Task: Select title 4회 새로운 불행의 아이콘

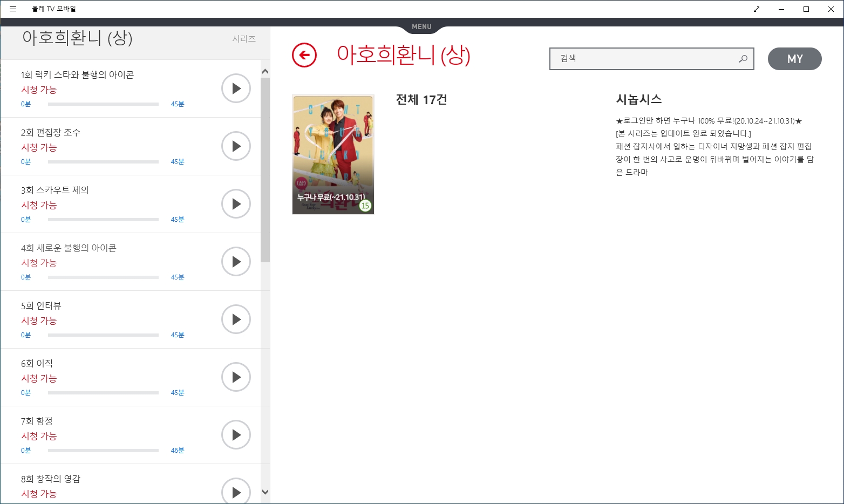Action: [x=69, y=248]
